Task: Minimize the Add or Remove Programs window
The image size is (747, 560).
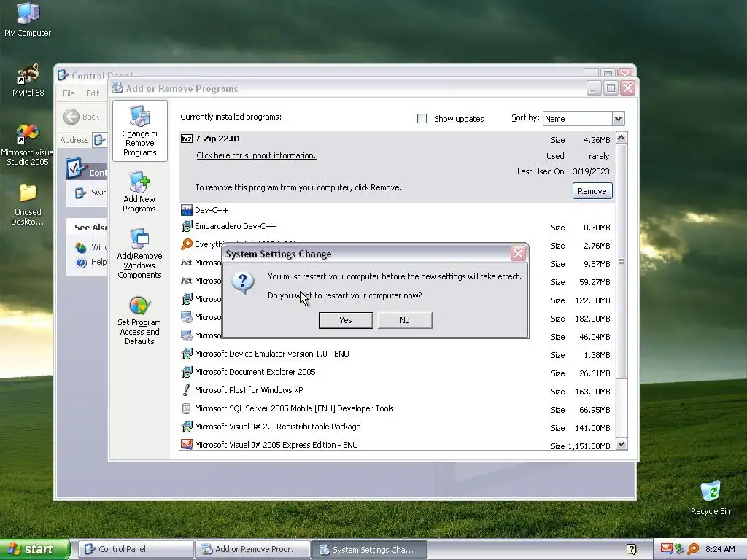Action: [x=594, y=88]
